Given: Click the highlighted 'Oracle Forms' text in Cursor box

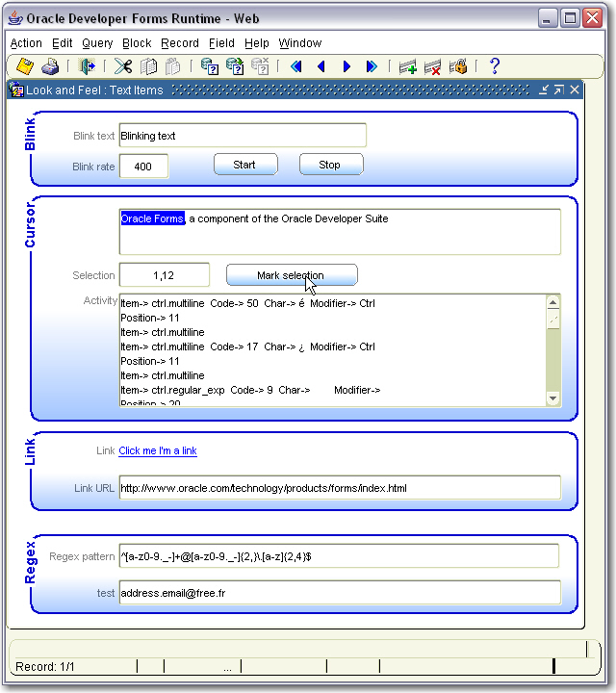Looking at the screenshot, I should pyautogui.click(x=152, y=218).
